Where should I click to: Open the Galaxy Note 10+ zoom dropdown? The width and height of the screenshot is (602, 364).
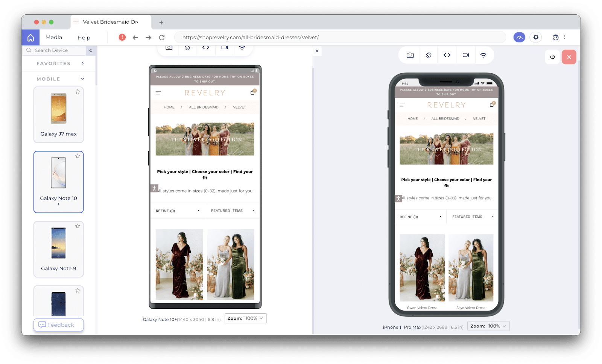click(246, 318)
